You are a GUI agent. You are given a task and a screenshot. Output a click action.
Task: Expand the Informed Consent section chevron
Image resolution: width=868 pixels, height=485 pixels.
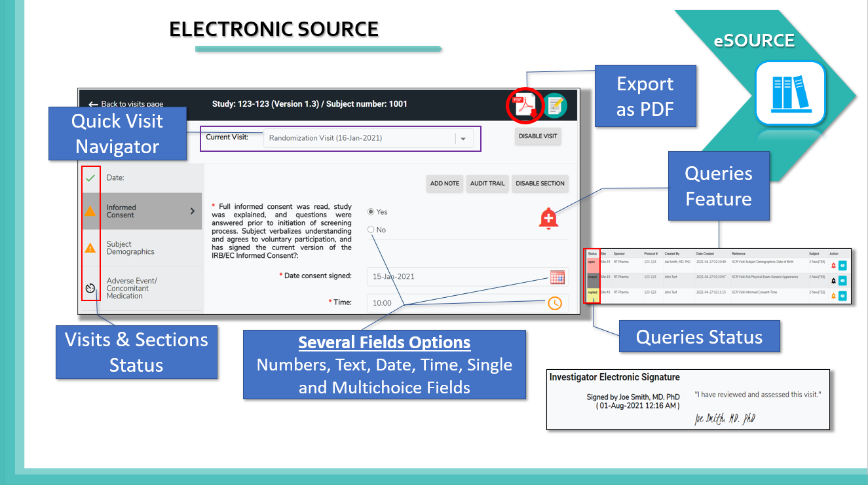(193, 211)
